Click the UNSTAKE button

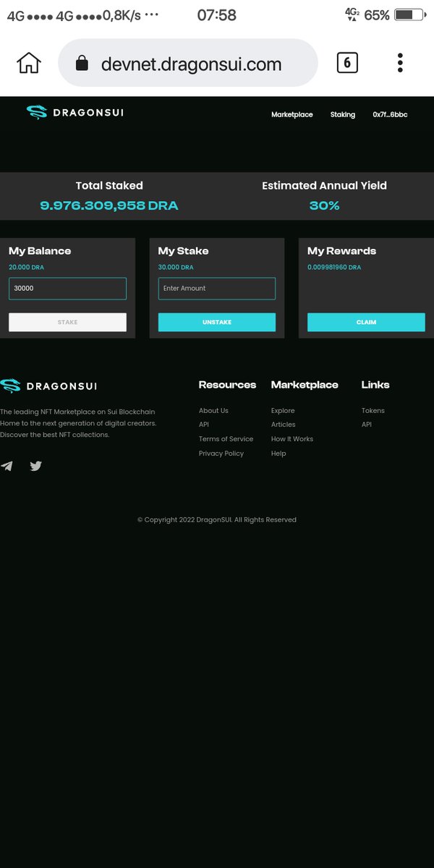point(217,323)
